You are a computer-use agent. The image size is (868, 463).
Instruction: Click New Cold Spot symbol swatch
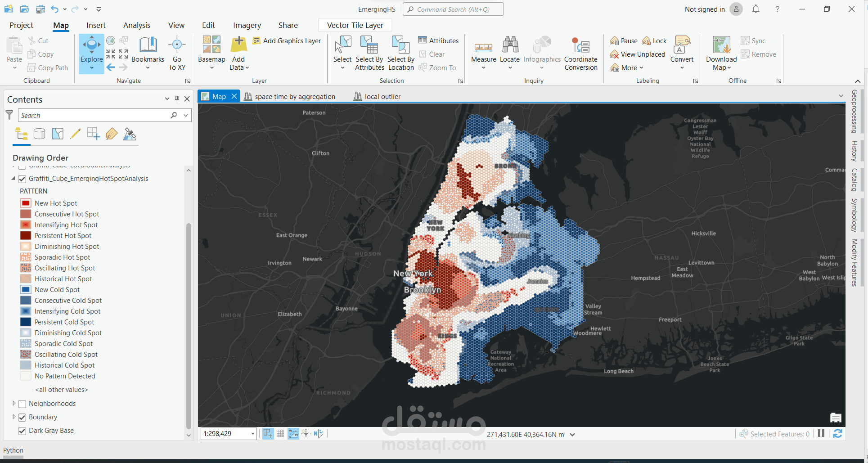tap(26, 290)
